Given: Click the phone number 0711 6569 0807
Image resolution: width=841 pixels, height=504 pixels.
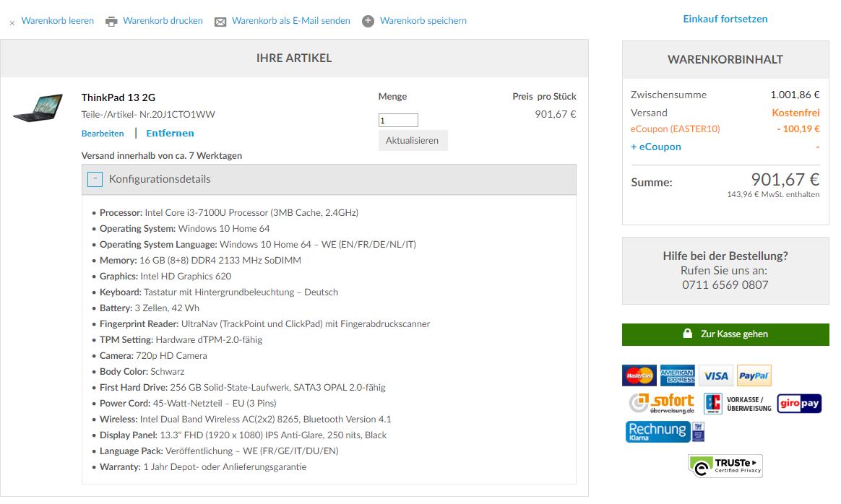Looking at the screenshot, I should click(725, 284).
